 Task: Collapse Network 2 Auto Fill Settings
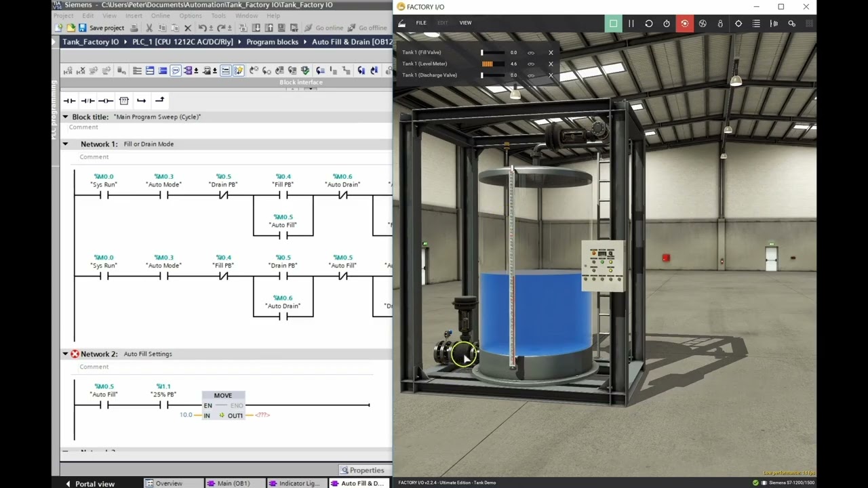(66, 354)
